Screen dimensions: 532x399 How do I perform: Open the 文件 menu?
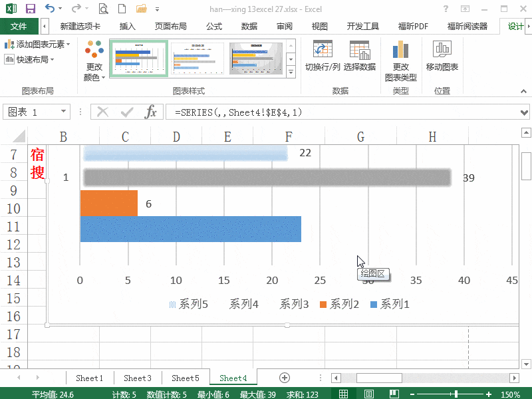click(21, 27)
